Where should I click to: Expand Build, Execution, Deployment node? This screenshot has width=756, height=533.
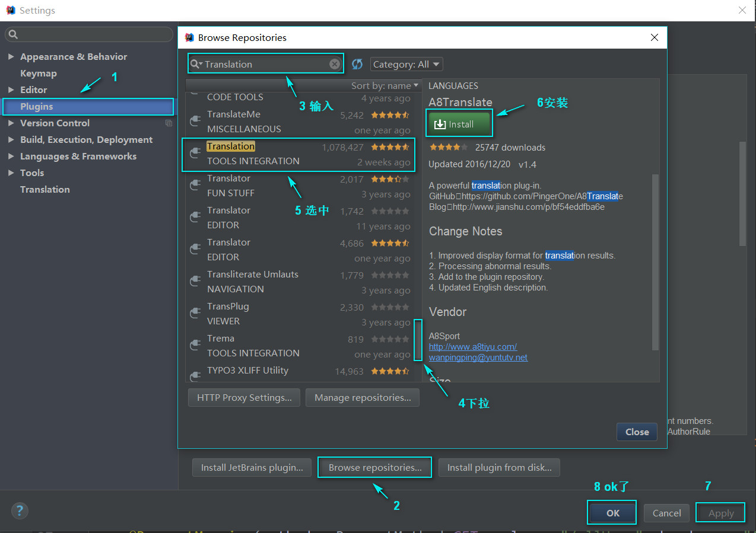[11, 140]
